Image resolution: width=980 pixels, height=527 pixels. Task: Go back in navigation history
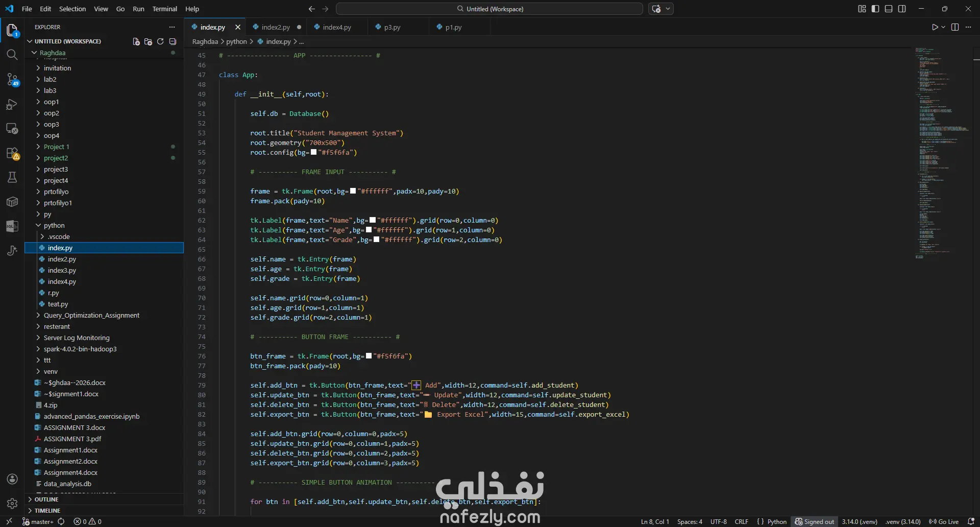312,9
